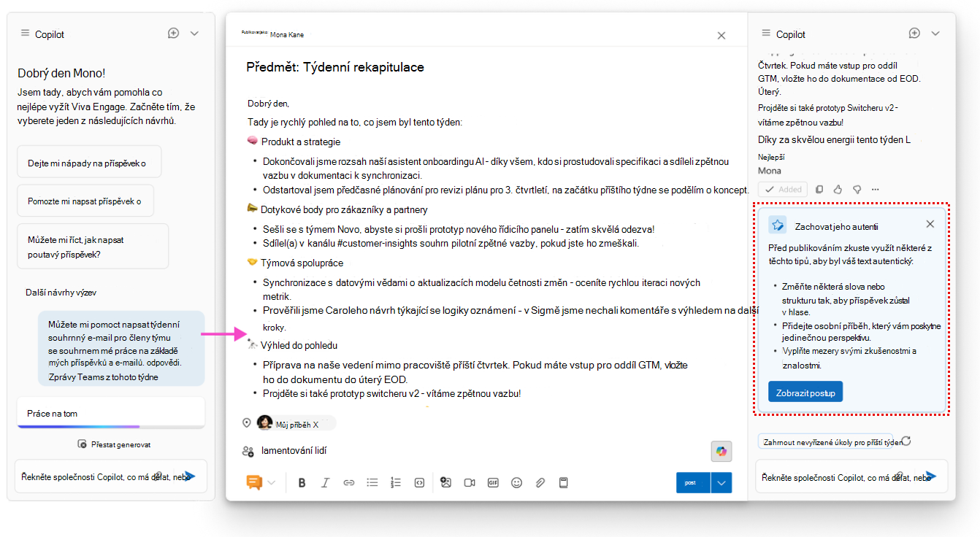
Task: Copy the Copilot response
Action: pyautogui.click(x=819, y=189)
